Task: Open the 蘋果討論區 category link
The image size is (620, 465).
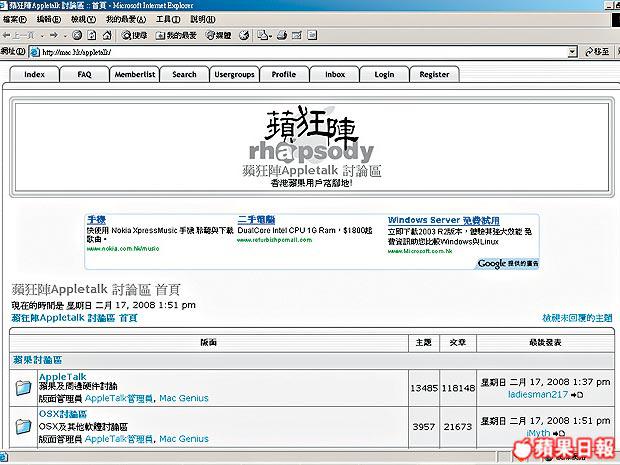Action: tap(37, 360)
